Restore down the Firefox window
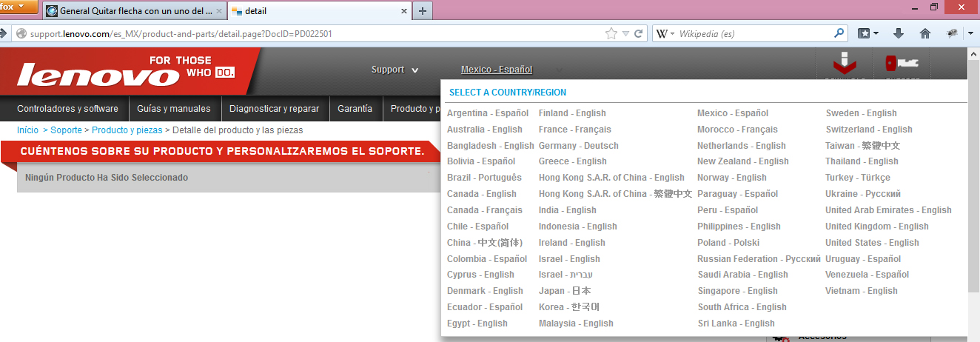 click(934, 7)
